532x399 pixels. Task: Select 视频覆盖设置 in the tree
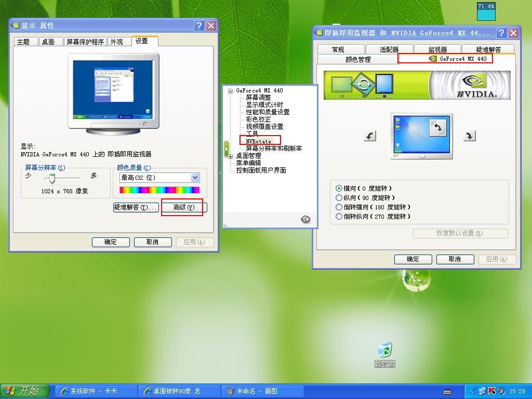(x=264, y=127)
